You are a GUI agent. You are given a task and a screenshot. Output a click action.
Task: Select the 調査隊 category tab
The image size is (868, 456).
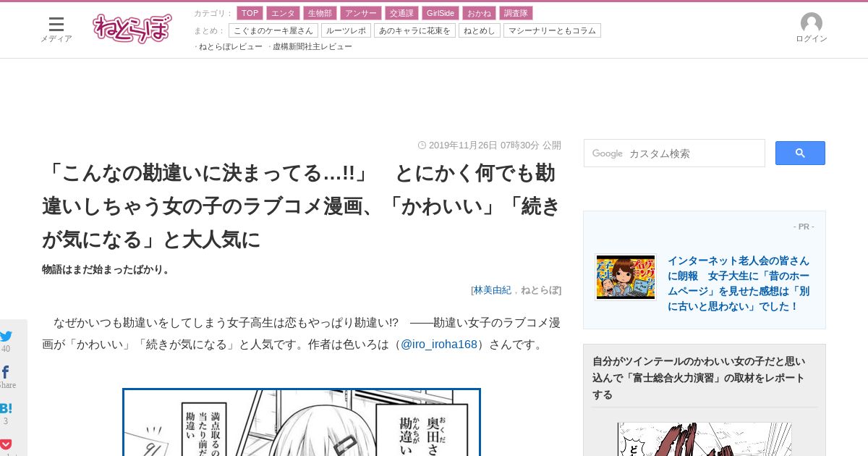tap(516, 13)
